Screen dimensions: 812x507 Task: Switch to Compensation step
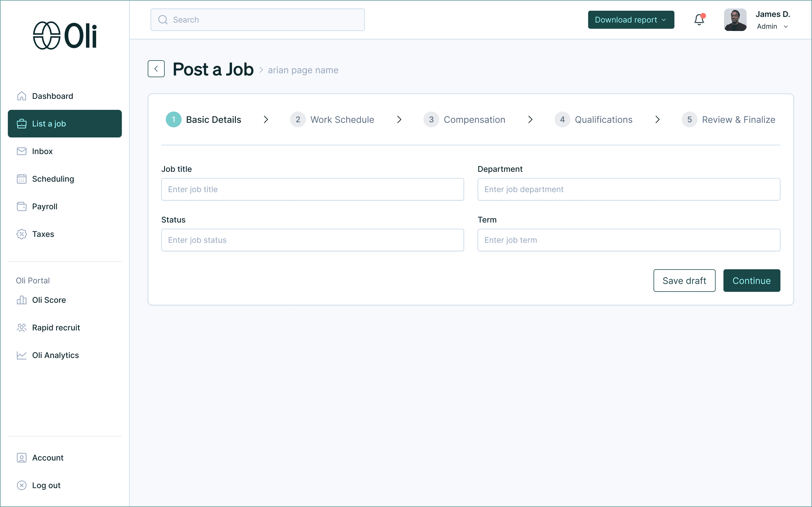464,120
